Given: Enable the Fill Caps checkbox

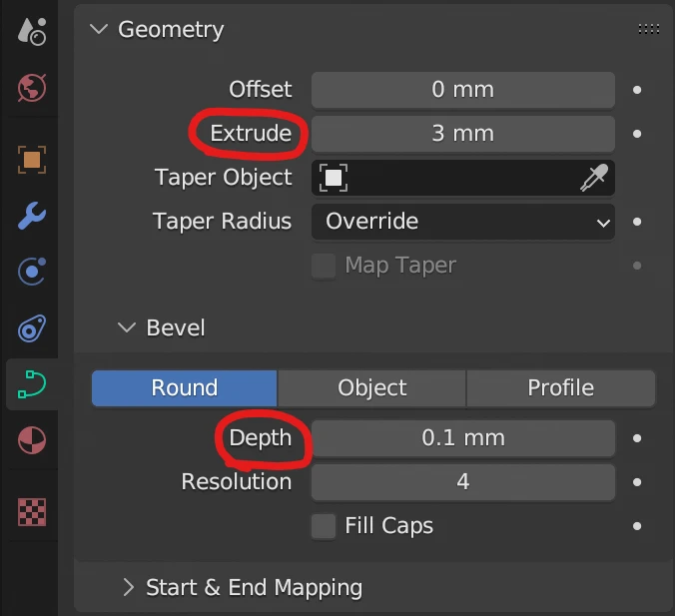Looking at the screenshot, I should click(324, 526).
